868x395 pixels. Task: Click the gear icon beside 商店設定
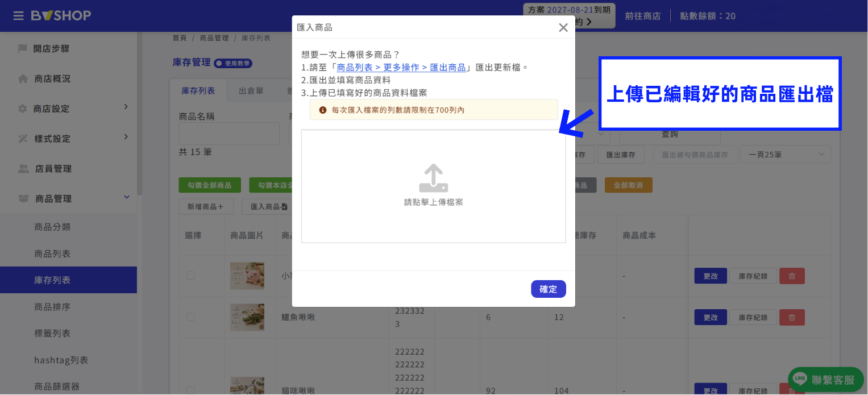click(23, 109)
